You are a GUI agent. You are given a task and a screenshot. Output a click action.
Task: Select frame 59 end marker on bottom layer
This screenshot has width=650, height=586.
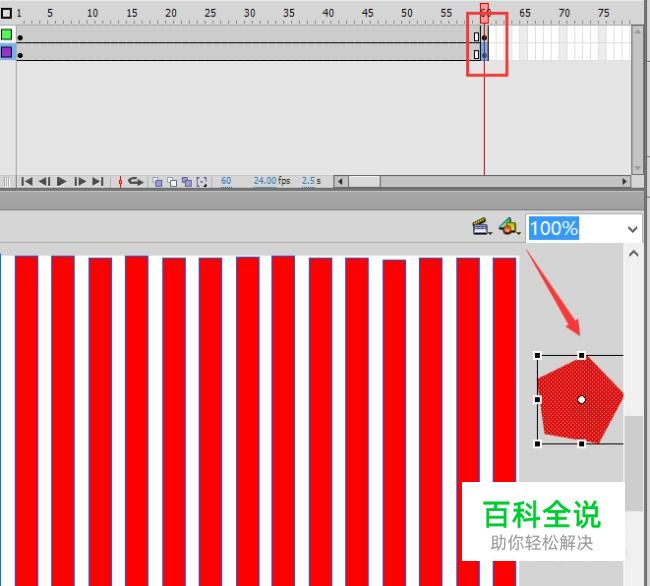(x=476, y=54)
